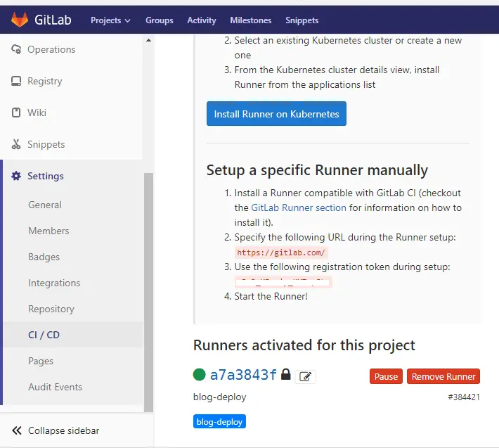499x448 pixels.
Task: Follow the GitLab Runner section link
Action: 299,207
